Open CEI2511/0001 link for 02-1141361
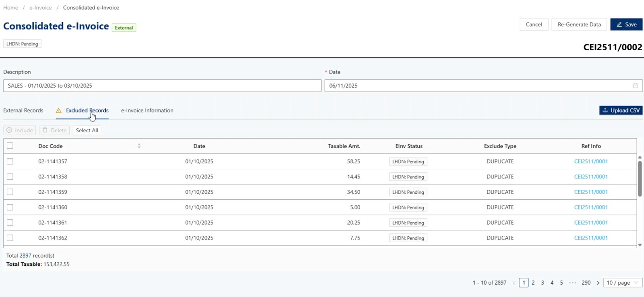This screenshot has height=297, width=644. pos(591,222)
